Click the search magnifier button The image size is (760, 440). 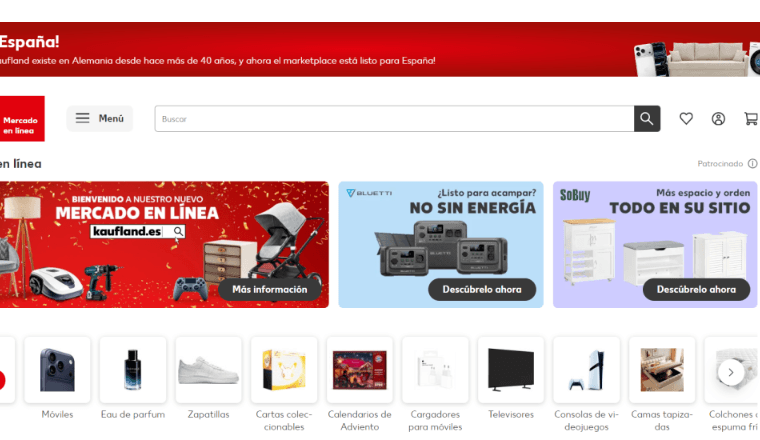click(x=647, y=119)
